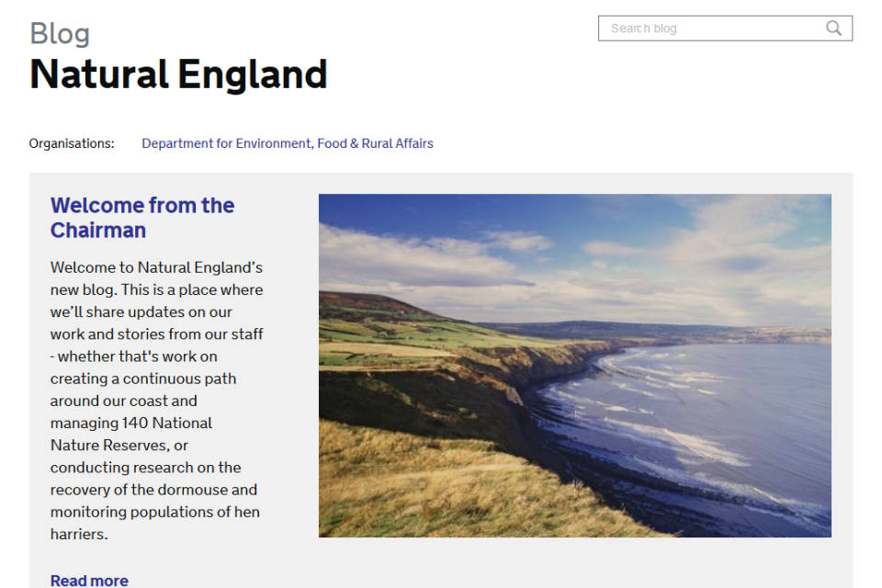Return home via the Natural England heading
Image resolution: width=882 pixels, height=588 pixels.
pyautogui.click(x=178, y=74)
